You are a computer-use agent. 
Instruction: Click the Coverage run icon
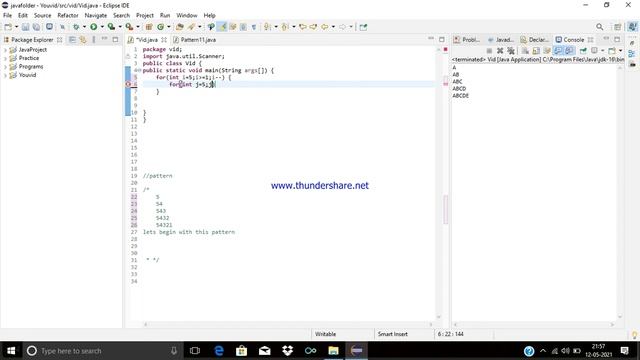click(x=111, y=27)
